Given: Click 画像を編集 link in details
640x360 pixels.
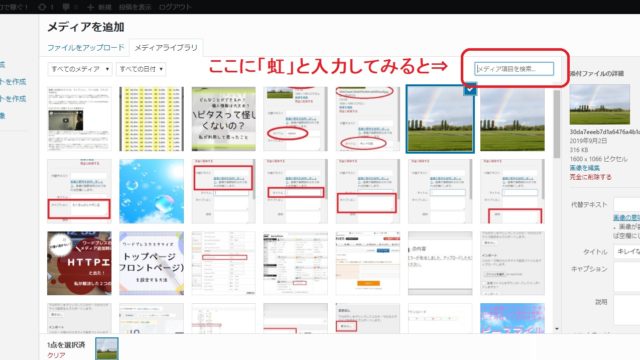Looking at the screenshot, I should (584, 168).
